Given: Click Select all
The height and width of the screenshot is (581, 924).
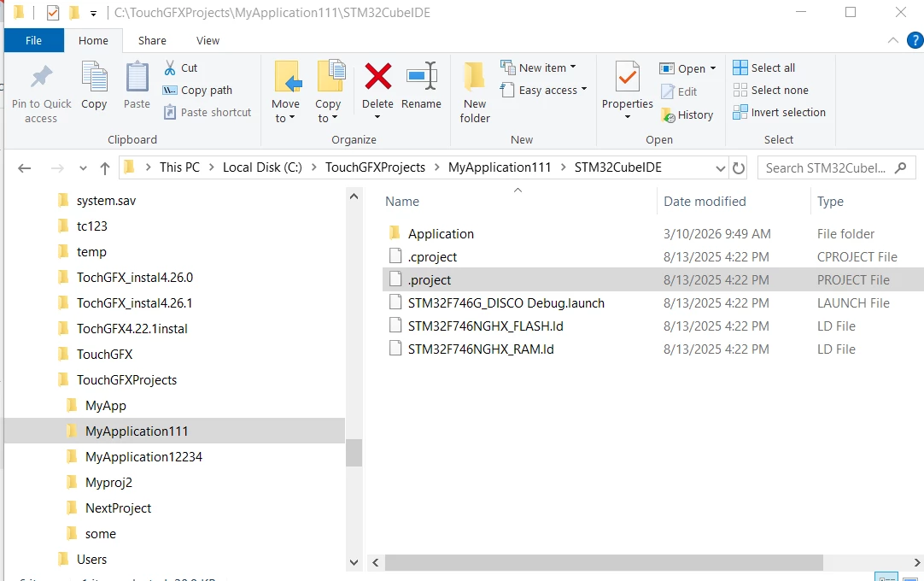Looking at the screenshot, I should tap(763, 67).
